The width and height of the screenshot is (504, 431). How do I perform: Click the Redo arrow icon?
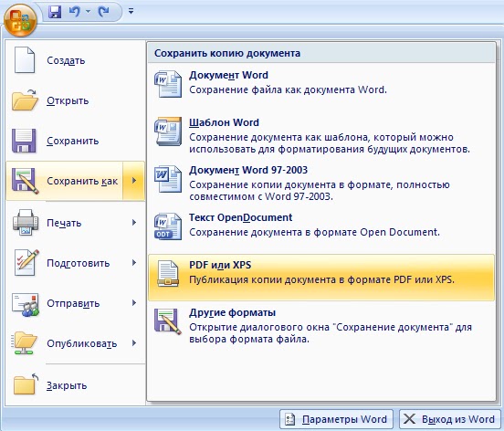point(103,12)
